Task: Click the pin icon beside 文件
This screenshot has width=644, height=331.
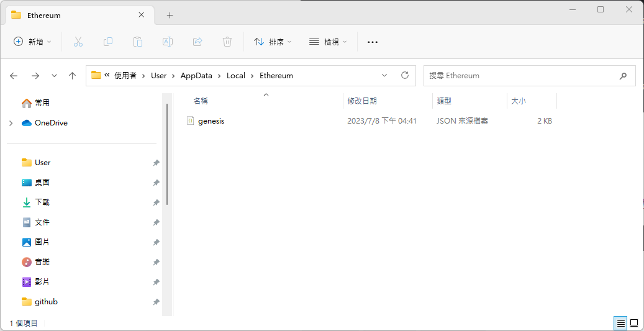Action: [156, 222]
